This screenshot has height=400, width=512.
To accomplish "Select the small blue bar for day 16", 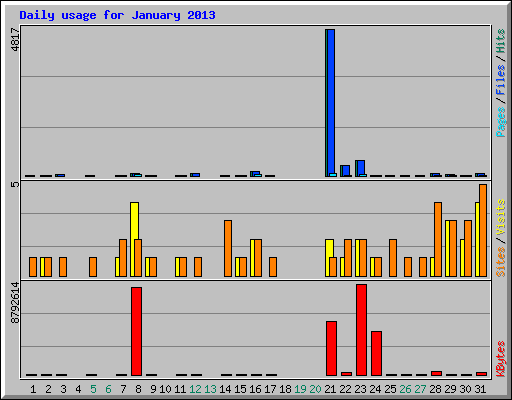I will pyautogui.click(x=256, y=174).
